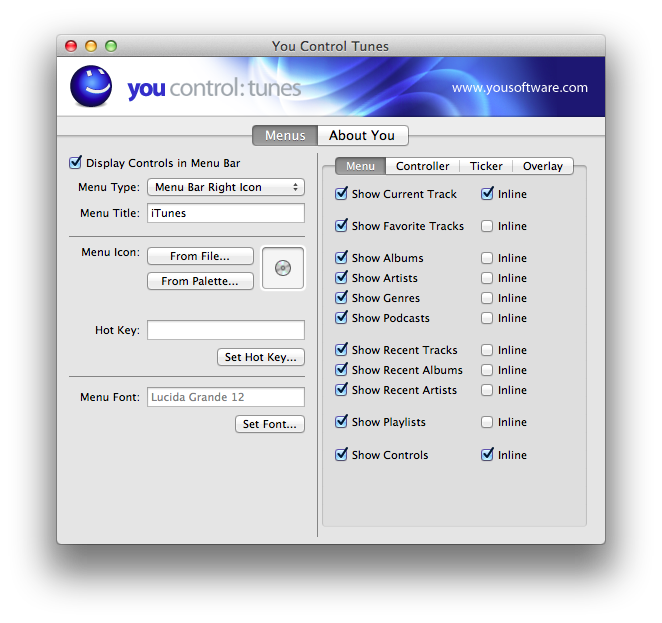Select the Menu sub-tab
Image resolution: width=662 pixels, height=623 pixels.
click(x=360, y=166)
